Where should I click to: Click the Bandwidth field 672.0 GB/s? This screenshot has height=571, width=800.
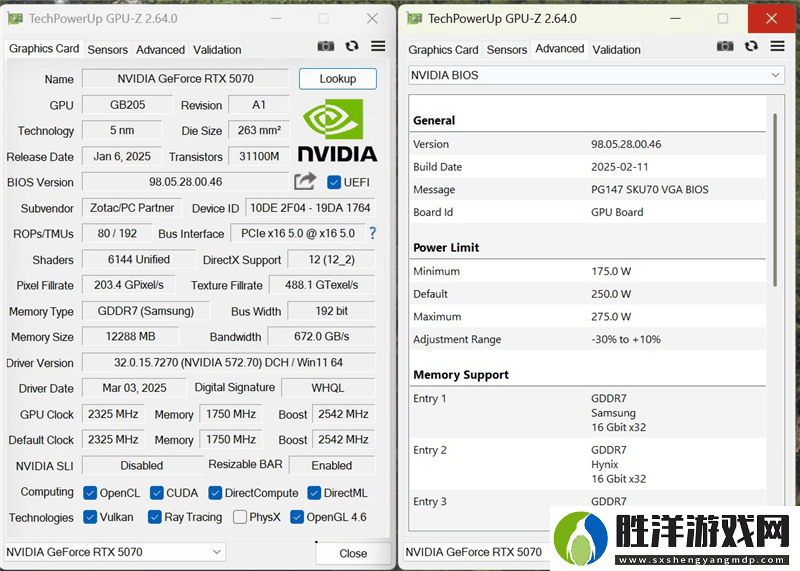pyautogui.click(x=321, y=336)
